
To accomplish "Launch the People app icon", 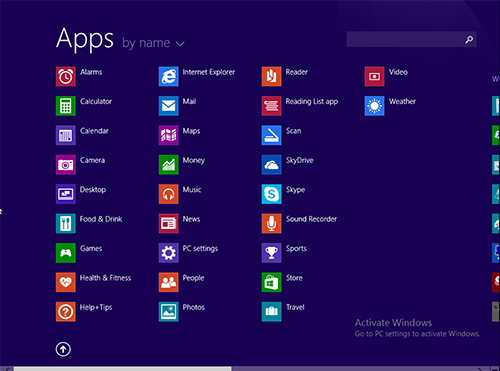I will click(168, 282).
